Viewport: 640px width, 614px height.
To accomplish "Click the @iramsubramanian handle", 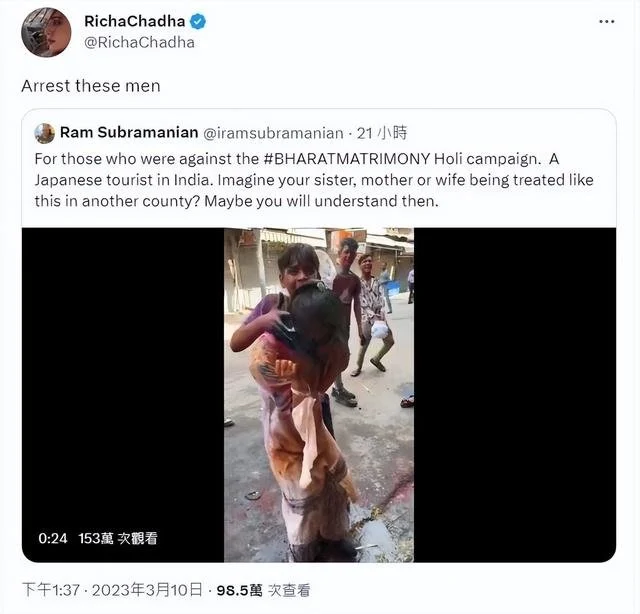I will (x=273, y=133).
